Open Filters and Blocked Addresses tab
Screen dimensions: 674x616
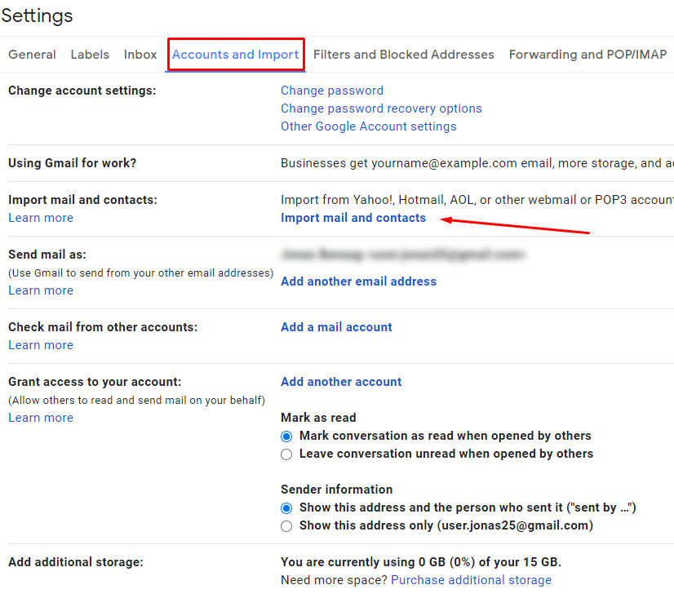tap(404, 55)
